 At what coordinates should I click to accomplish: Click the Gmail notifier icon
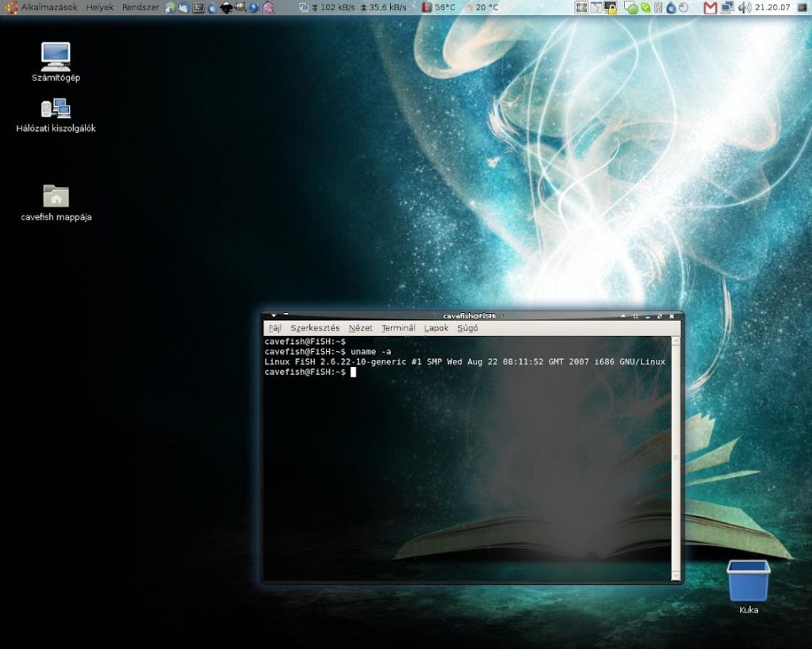click(x=710, y=8)
